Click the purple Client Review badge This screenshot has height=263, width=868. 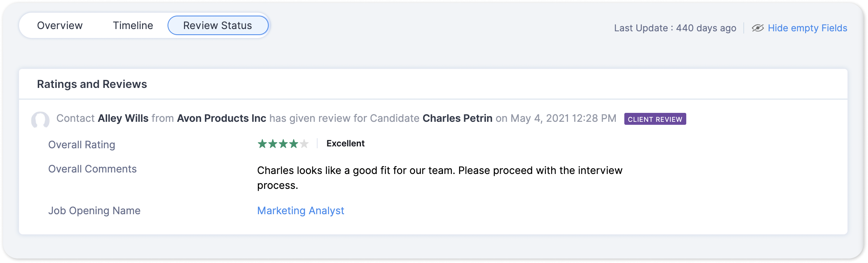pos(655,119)
